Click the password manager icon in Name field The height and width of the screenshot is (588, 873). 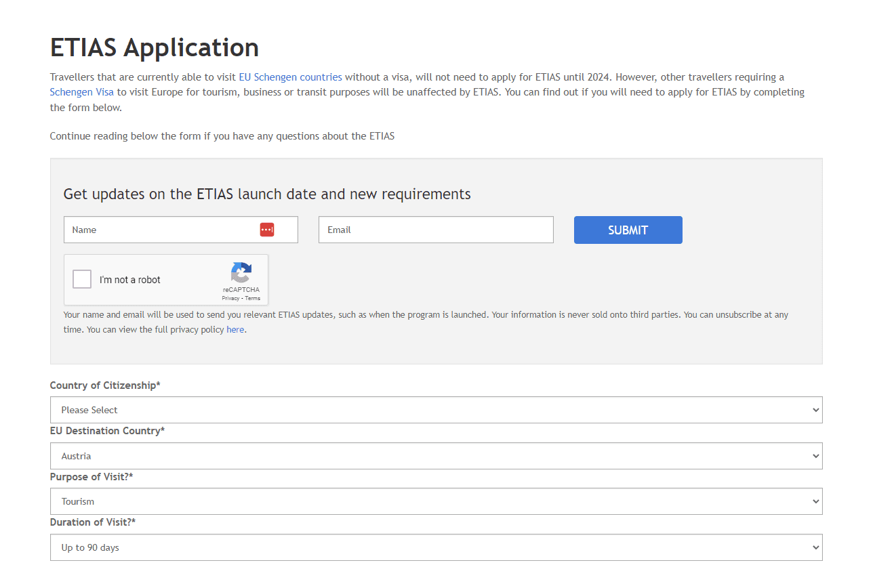[x=267, y=230]
